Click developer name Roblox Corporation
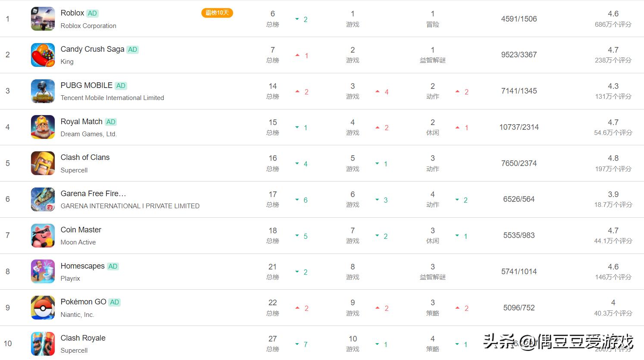 coord(88,26)
